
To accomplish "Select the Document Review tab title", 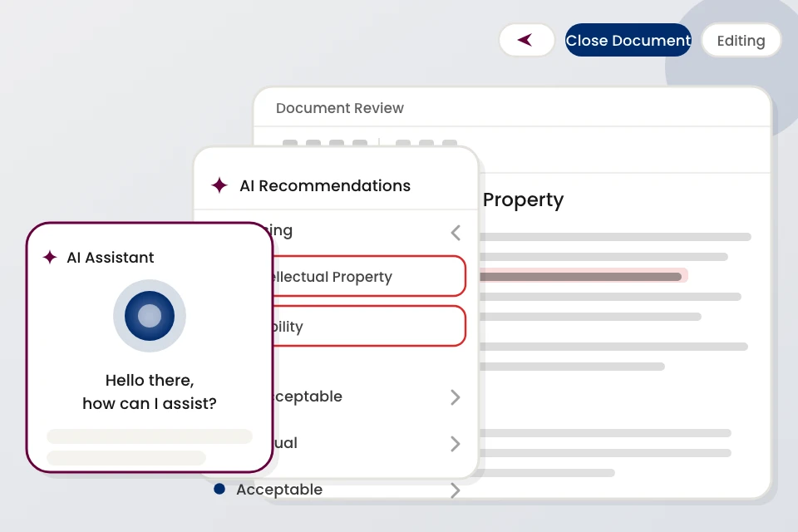I will (x=339, y=108).
